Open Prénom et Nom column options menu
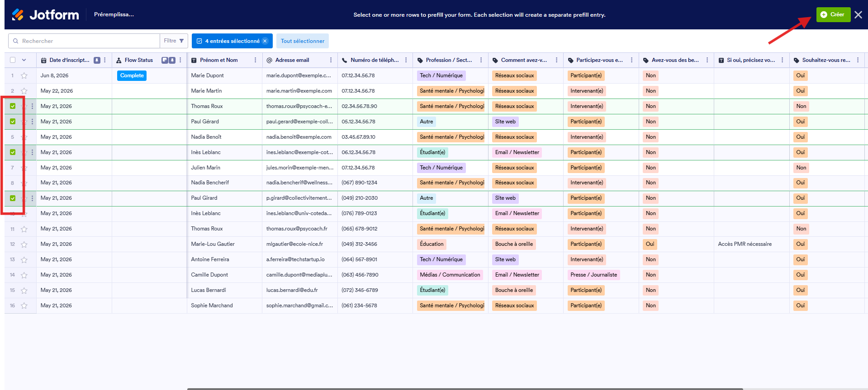The image size is (868, 390). point(256,60)
